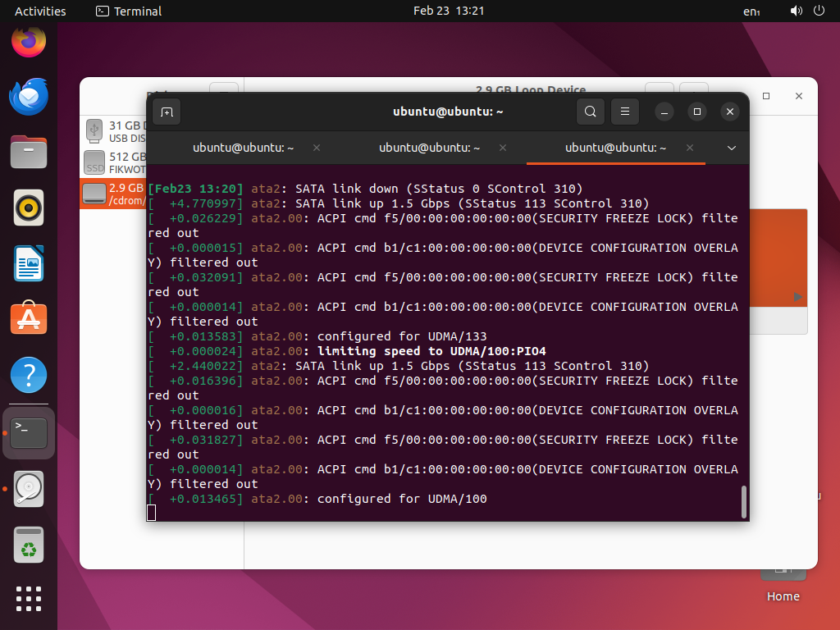Open Ubuntu Software from the dock
Image resolution: width=840 pixels, height=630 pixels.
[x=29, y=318]
